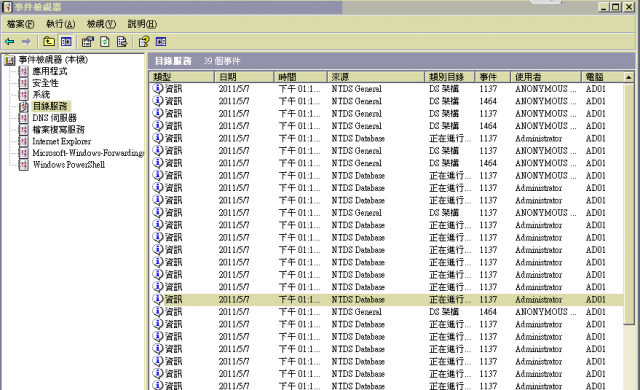Select the Internet Explorer log
This screenshot has height=390, width=640.
click(x=62, y=142)
